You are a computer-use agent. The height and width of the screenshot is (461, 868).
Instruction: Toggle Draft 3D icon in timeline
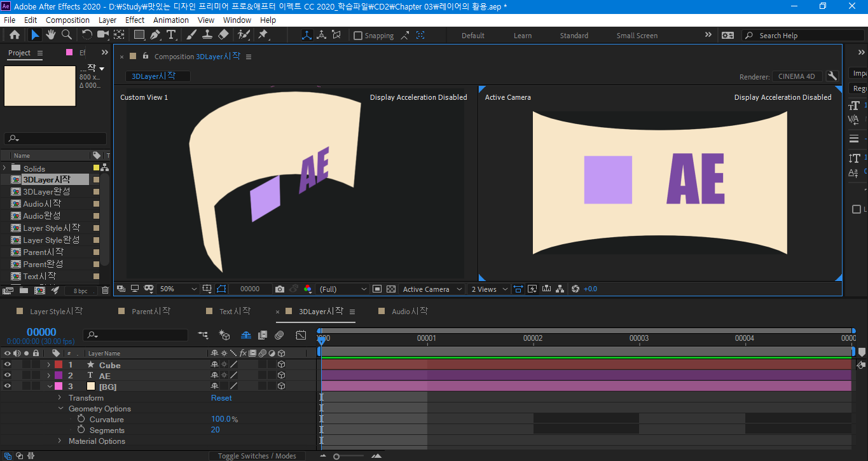point(224,334)
